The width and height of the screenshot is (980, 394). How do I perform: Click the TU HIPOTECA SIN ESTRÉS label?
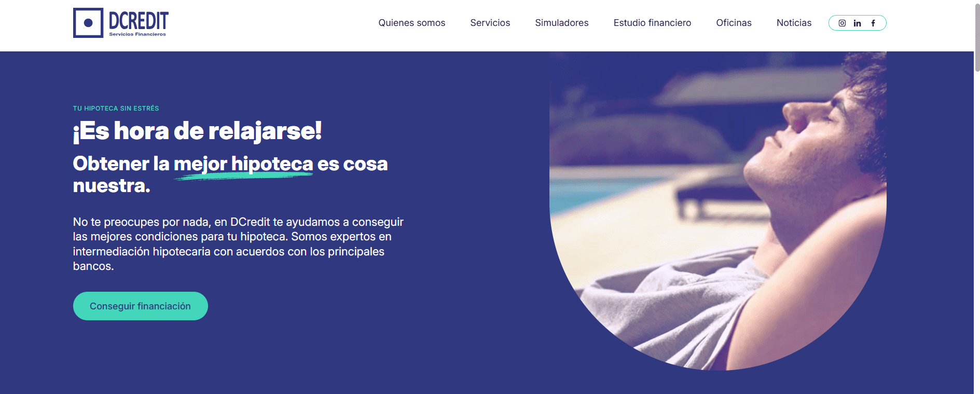click(x=116, y=108)
